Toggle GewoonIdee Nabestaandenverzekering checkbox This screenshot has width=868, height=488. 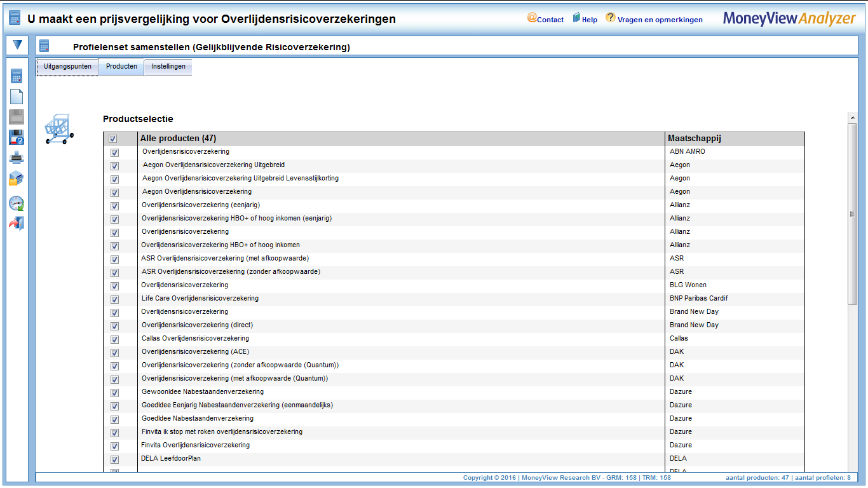click(114, 393)
